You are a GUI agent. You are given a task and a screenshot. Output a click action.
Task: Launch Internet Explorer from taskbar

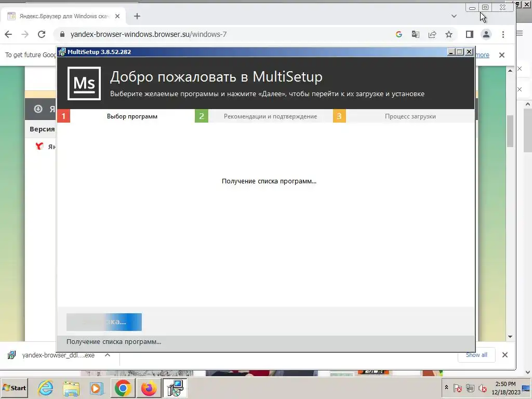pyautogui.click(x=46, y=388)
